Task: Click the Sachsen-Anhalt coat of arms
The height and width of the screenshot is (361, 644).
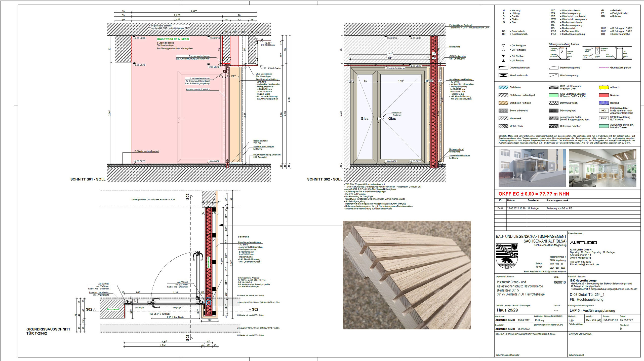Action: pos(506,256)
